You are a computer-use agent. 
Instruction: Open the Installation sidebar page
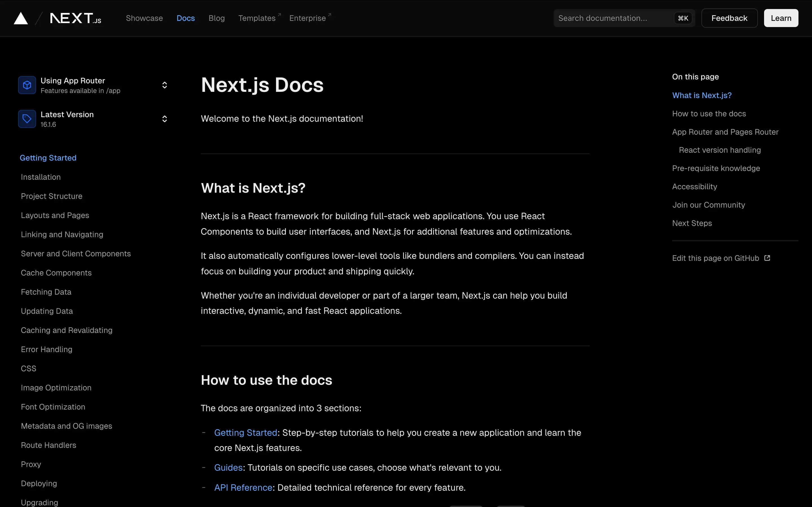click(41, 177)
